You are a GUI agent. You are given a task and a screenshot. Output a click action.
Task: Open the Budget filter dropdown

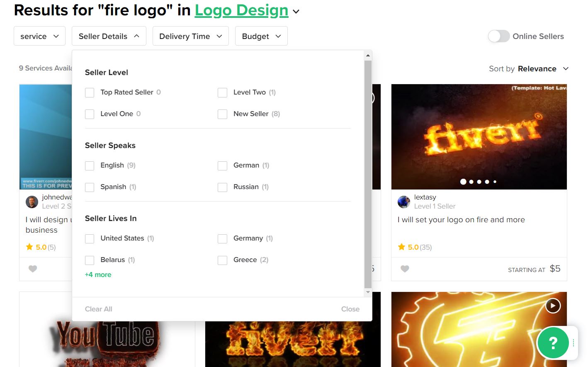click(261, 36)
